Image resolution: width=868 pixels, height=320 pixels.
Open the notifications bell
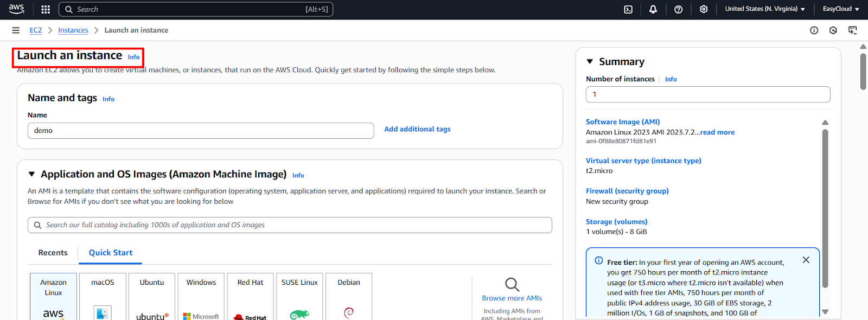click(x=653, y=9)
